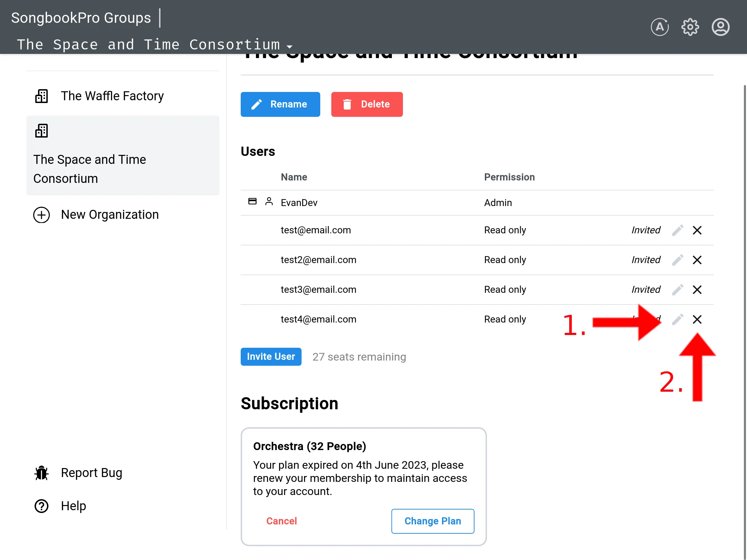Click the test3@email.com address
747x560 pixels.
coord(319,290)
